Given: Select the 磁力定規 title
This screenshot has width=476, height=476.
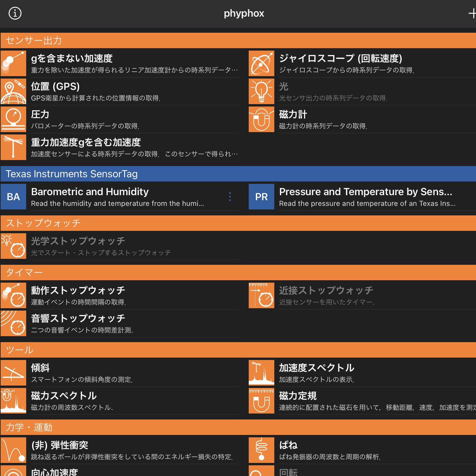Looking at the screenshot, I should (x=298, y=396).
